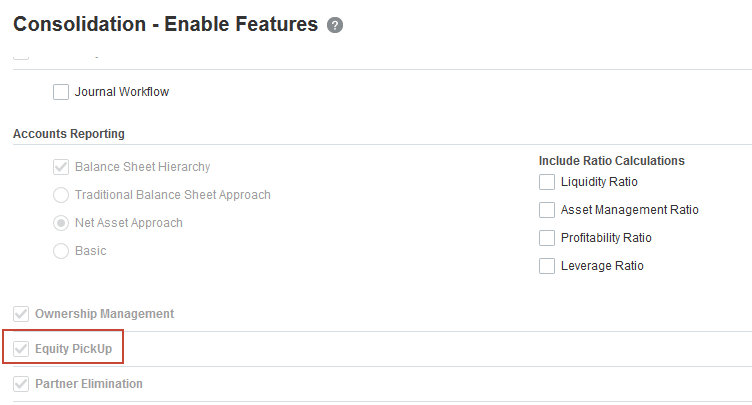Tick the Profitability Ratio checkbox

(x=547, y=238)
